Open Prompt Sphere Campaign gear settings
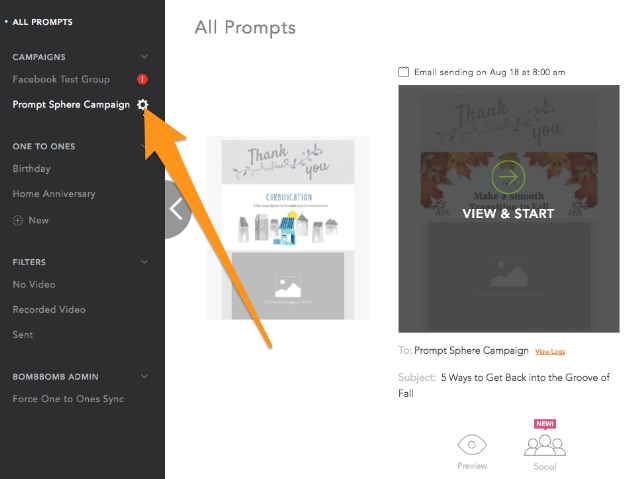Screen dimensions: 643x479 (x=142, y=105)
